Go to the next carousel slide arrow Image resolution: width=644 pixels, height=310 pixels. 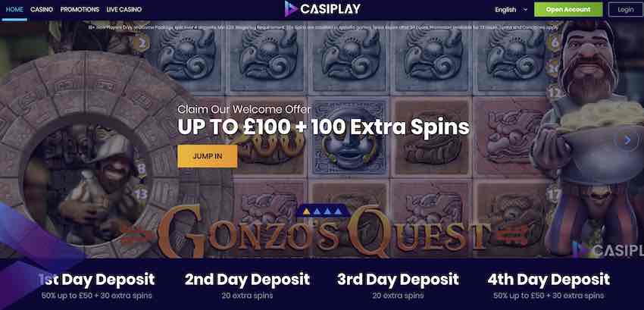(627, 140)
